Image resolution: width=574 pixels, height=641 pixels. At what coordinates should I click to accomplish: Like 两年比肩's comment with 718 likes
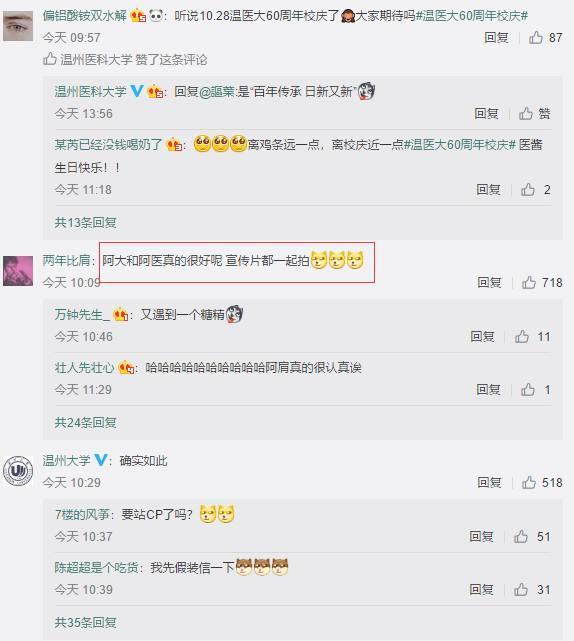(529, 282)
